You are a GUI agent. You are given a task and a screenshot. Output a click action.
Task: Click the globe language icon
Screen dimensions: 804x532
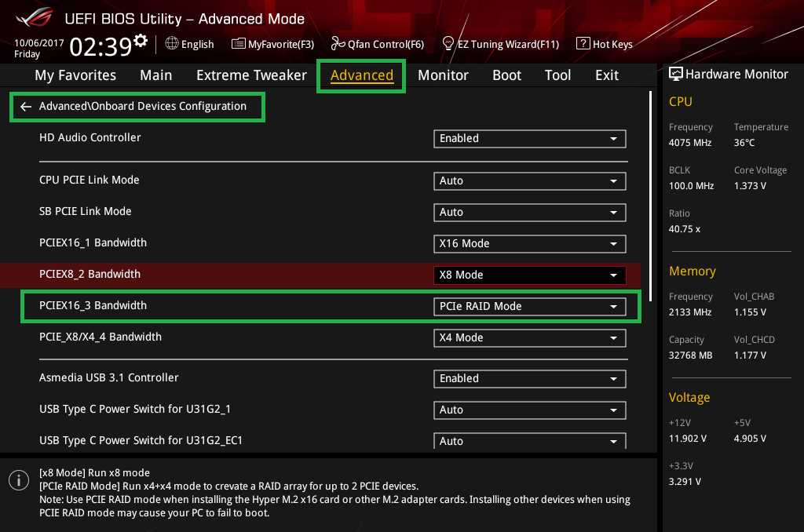(172, 44)
